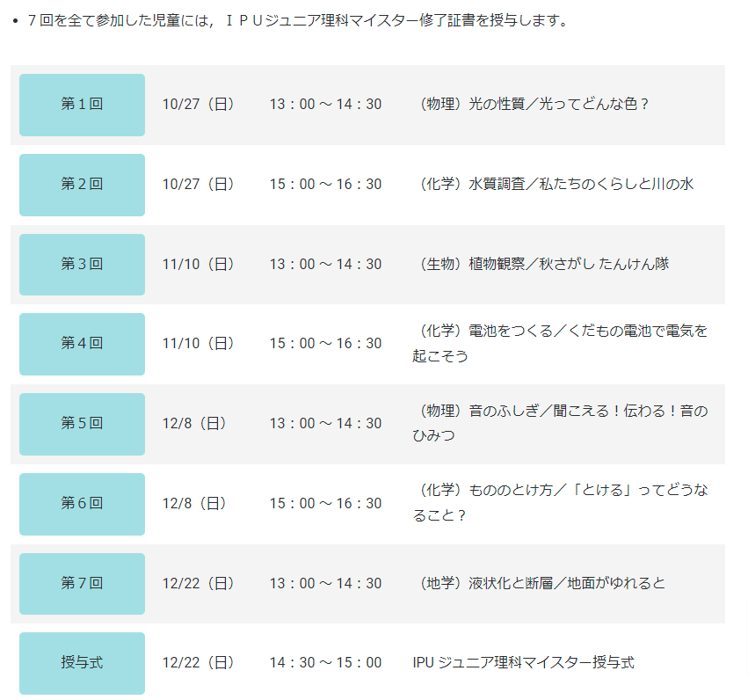The image size is (748, 700).
Task: Click the 14：30～15：00 ceremony time
Action: [325, 663]
